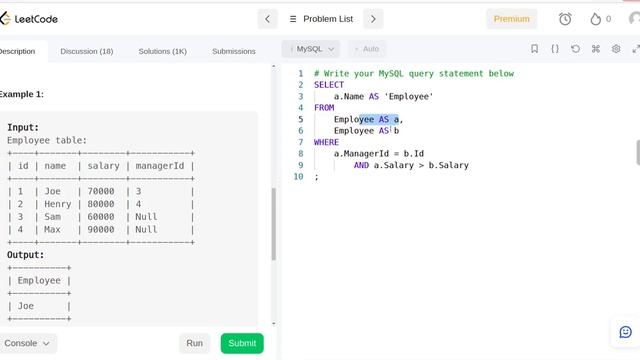Click the streak flame icon
640x360 pixels.
click(x=596, y=19)
